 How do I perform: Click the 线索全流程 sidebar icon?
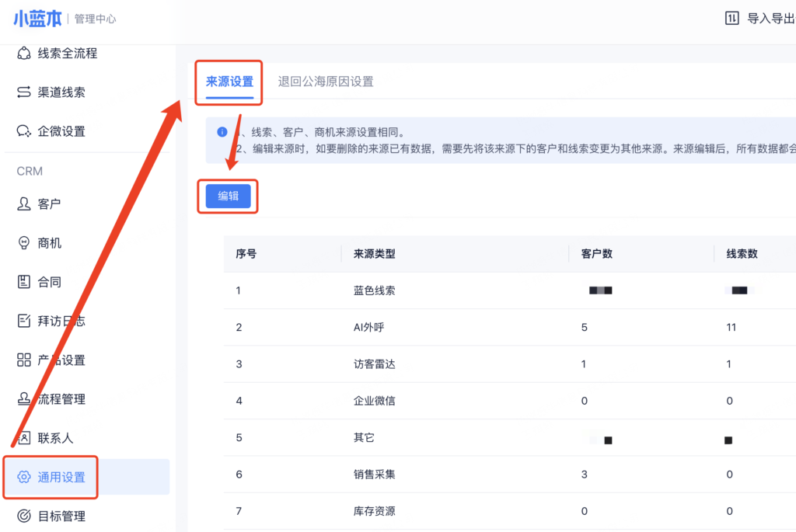click(24, 54)
